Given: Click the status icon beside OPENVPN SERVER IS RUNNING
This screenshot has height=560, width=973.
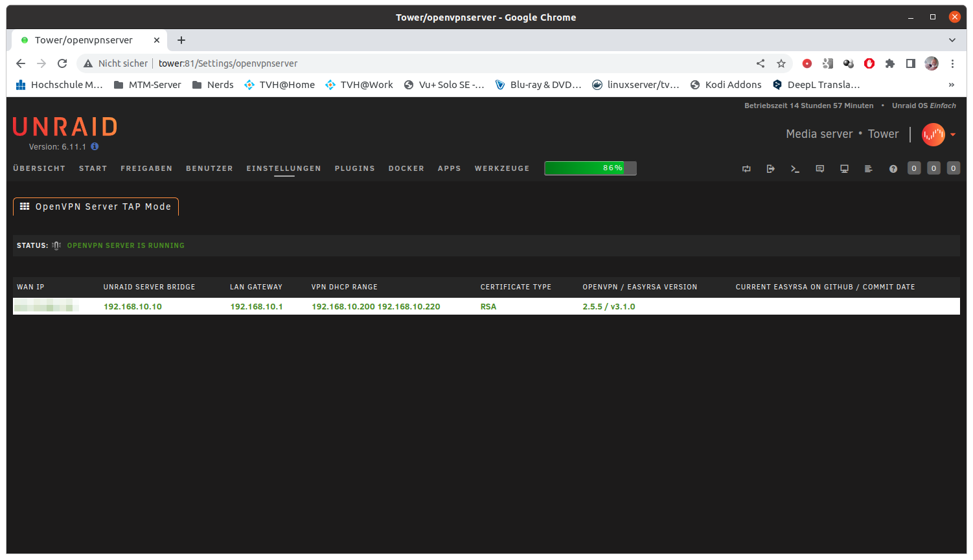Looking at the screenshot, I should (56, 245).
